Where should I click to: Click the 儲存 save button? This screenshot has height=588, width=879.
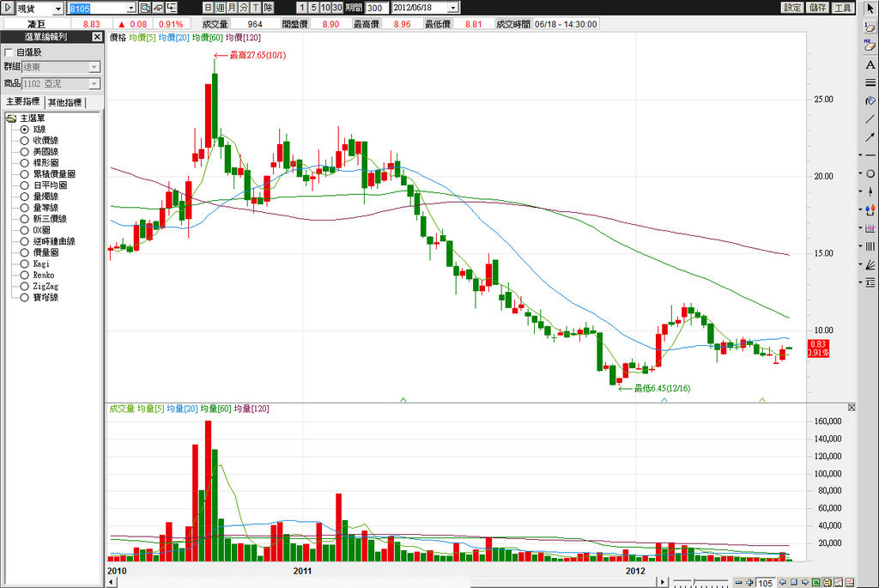[x=817, y=8]
